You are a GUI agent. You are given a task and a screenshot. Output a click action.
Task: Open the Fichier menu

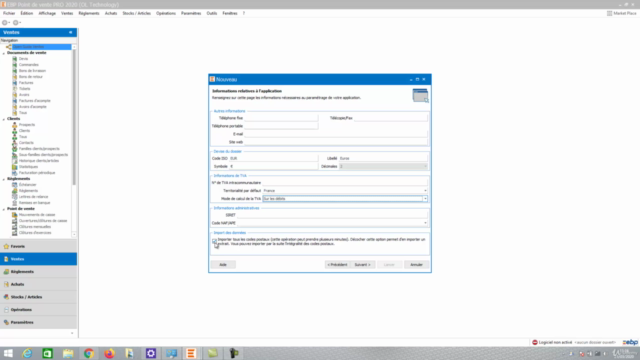point(9,13)
